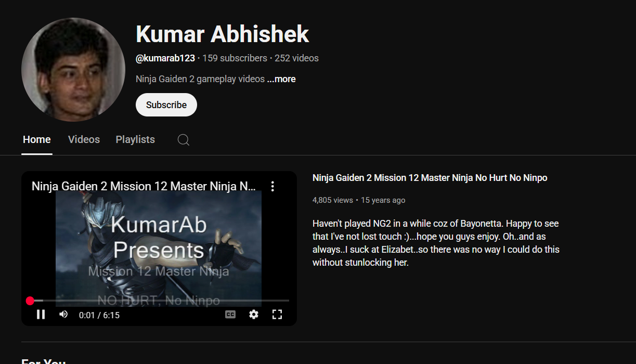
Task: Pause the video with the pause button
Action: pyautogui.click(x=41, y=314)
